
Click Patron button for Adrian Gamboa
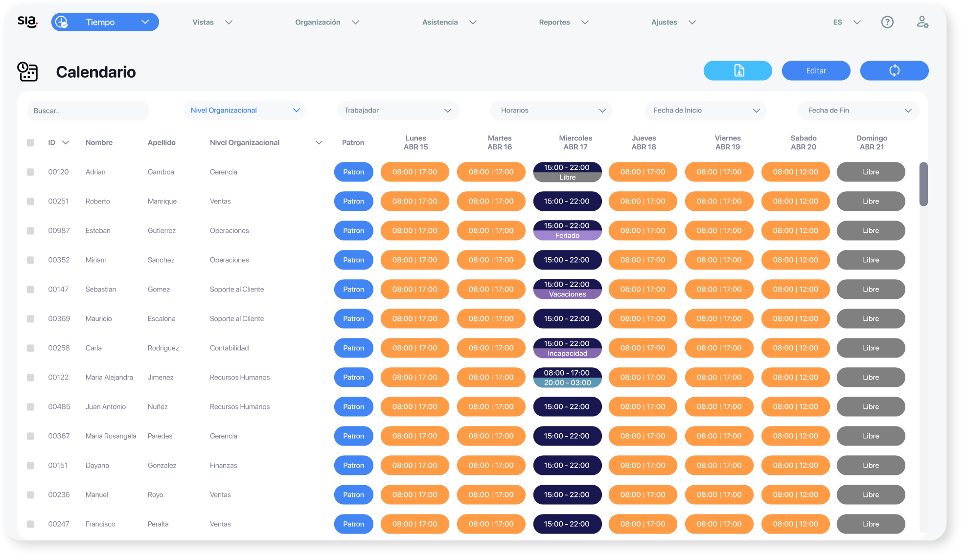tap(354, 172)
